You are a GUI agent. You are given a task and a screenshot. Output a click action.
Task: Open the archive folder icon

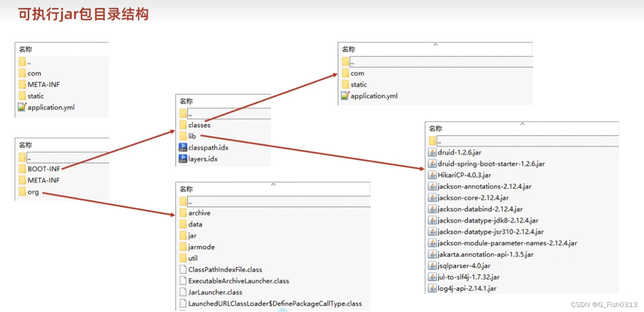click(x=183, y=213)
